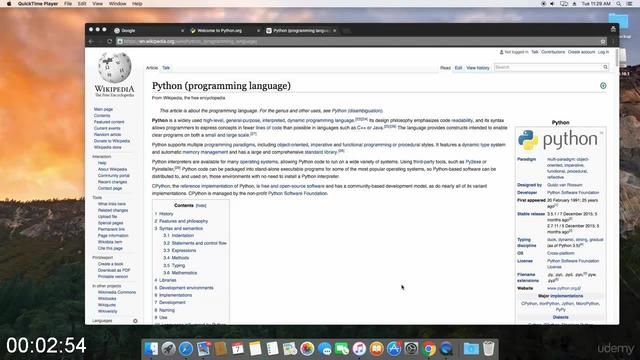
Task: Open View menu
Action: point(97,4)
